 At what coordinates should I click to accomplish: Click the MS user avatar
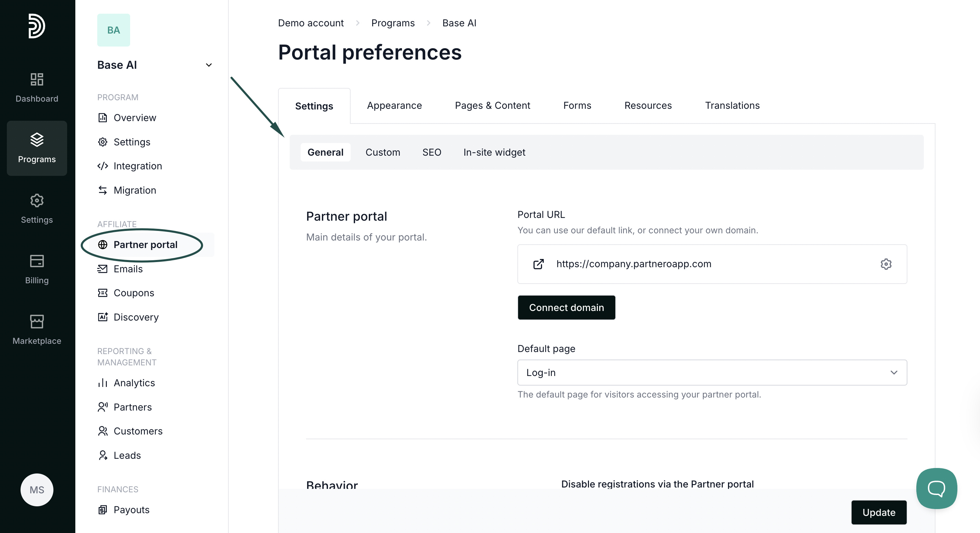coord(37,490)
